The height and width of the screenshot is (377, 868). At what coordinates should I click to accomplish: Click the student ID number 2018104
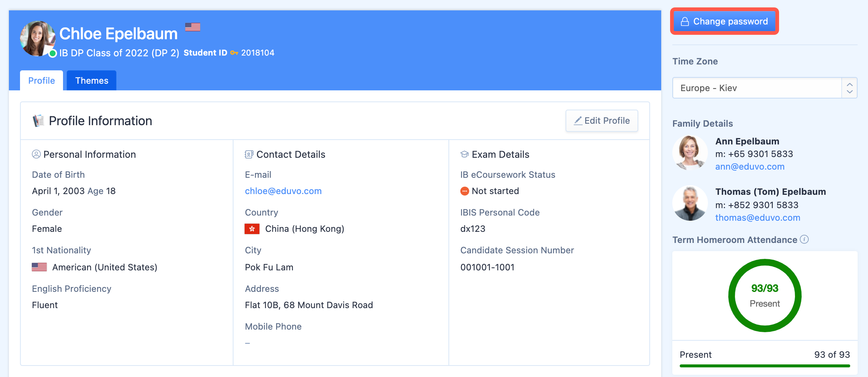[x=258, y=53]
